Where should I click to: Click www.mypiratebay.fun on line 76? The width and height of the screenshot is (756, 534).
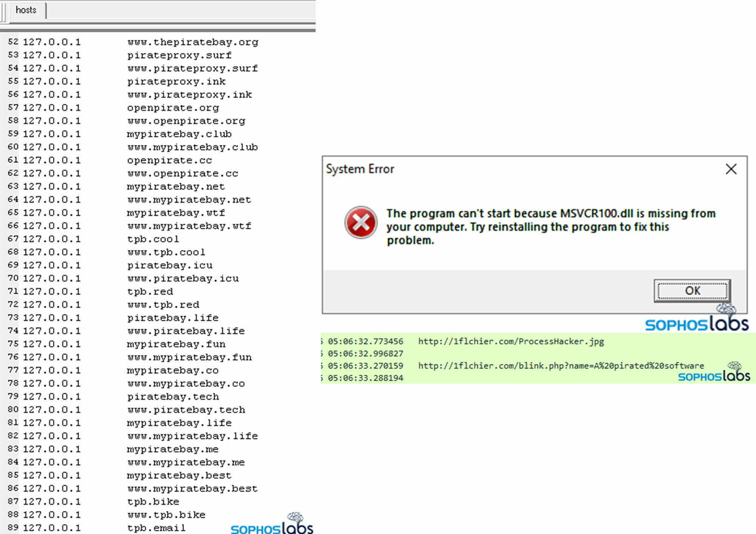click(x=189, y=357)
